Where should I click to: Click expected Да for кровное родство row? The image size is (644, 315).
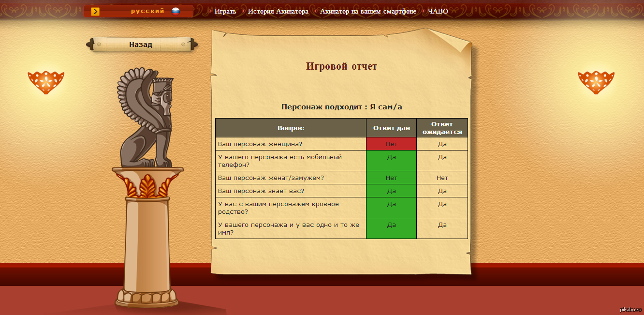[x=442, y=208]
